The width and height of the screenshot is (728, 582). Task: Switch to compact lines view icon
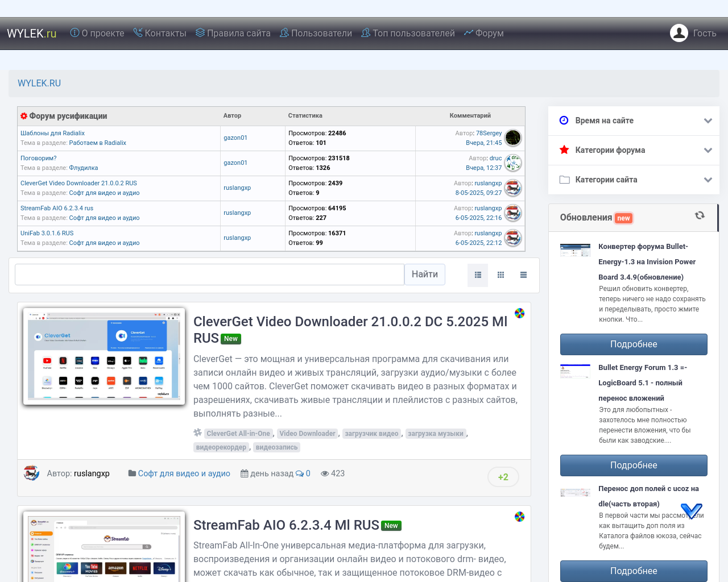click(523, 275)
